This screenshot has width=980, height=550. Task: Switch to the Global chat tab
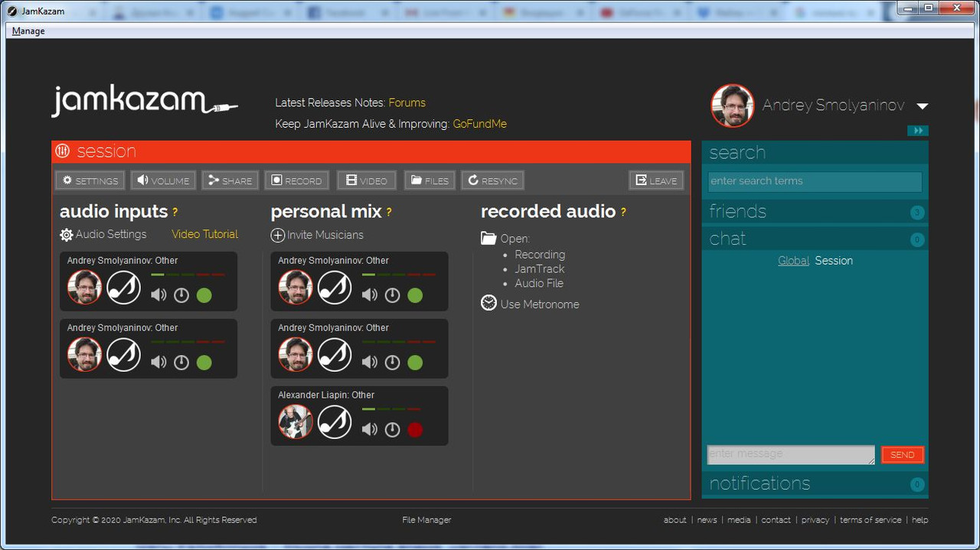click(793, 261)
